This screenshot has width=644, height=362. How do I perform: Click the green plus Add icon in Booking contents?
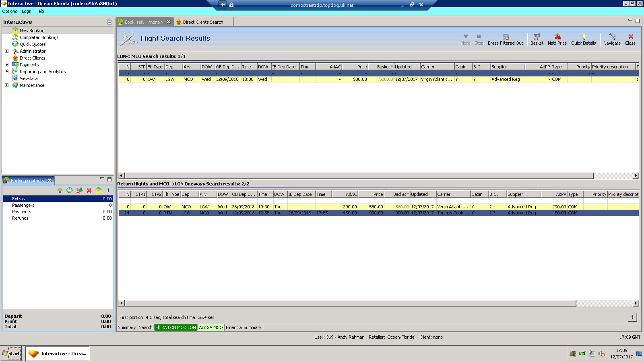point(60,190)
